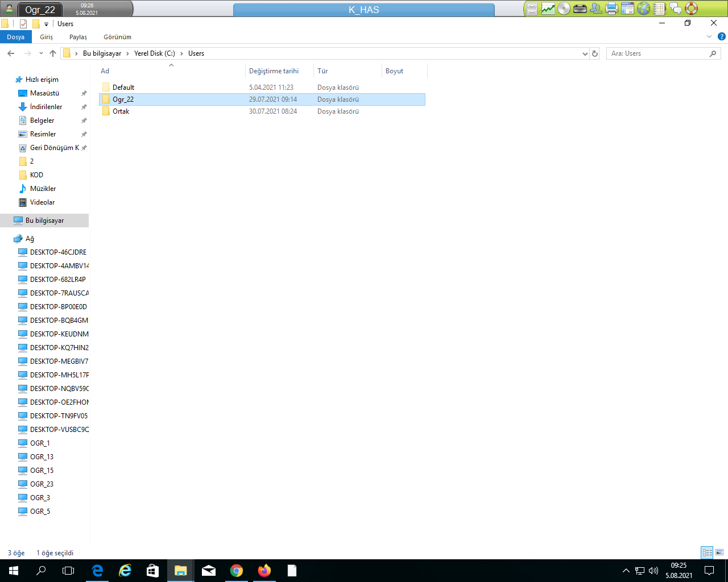The width and height of the screenshot is (728, 582).
Task: Select the Ogr_22 folder row
Action: (262, 99)
